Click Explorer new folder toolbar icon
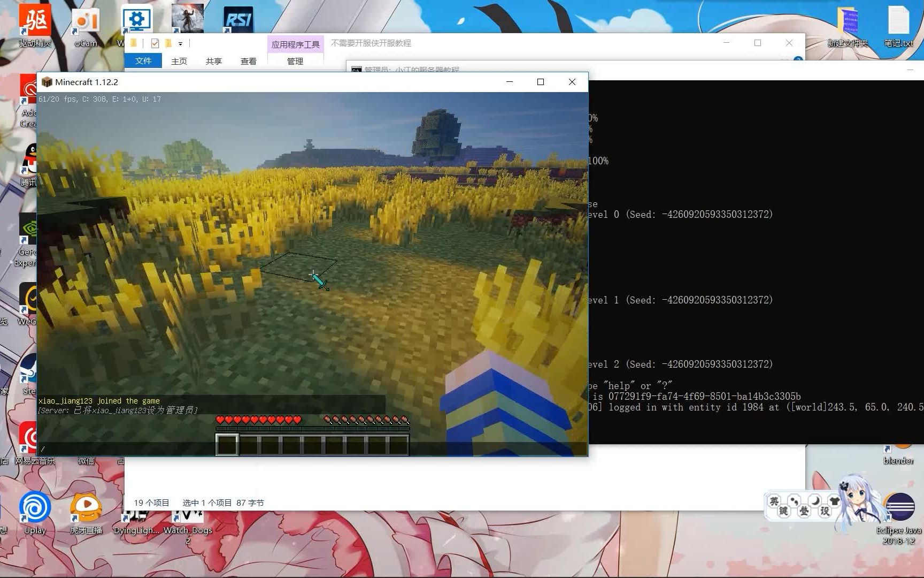 (x=168, y=43)
